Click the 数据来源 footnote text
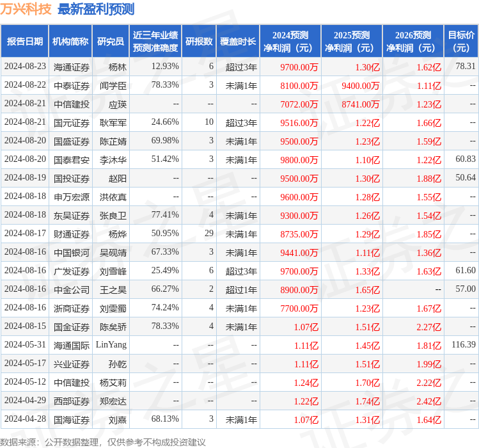This screenshot has width=479, height=448. click(103, 442)
